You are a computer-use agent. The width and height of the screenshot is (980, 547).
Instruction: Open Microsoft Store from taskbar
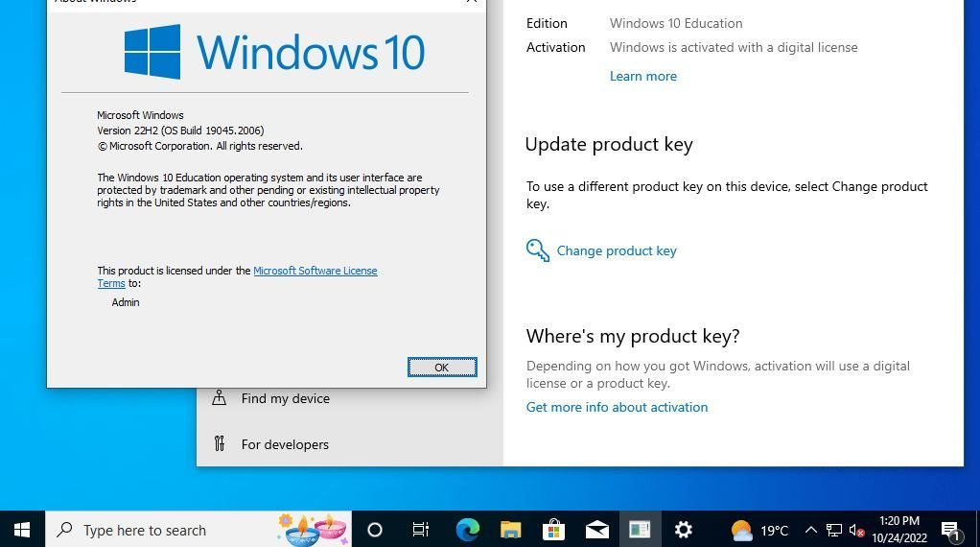[553, 530]
